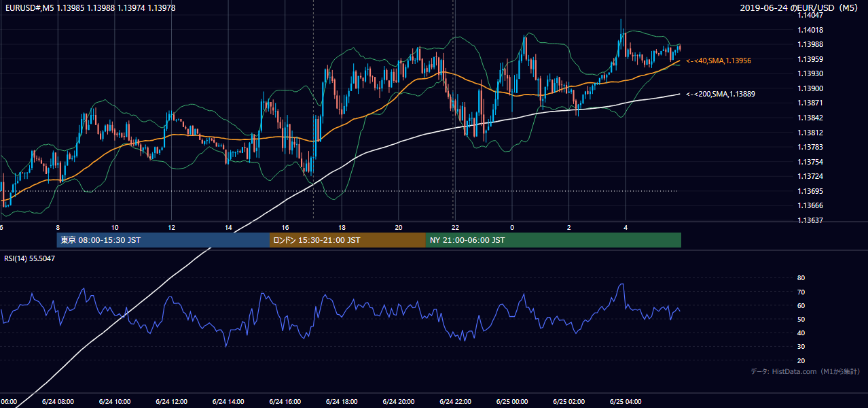The image size is (868, 408).
Task: Click price axis label 1.13637
Action: click(810, 220)
